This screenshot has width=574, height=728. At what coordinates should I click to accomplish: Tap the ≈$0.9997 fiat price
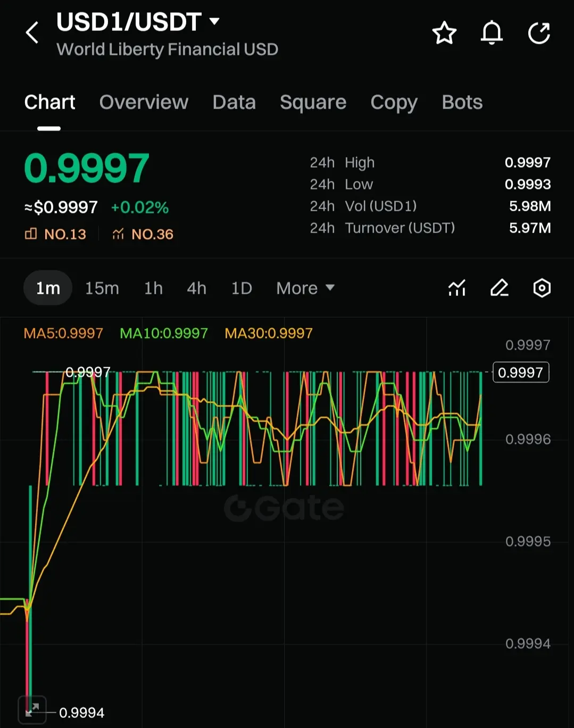(61, 207)
